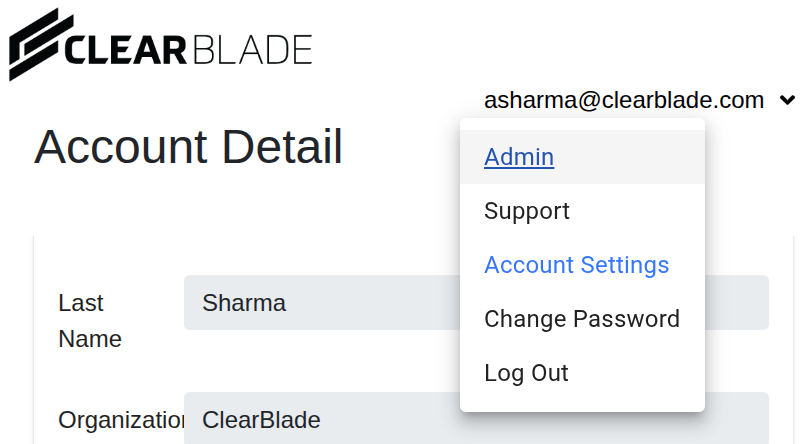Screen dimensions: 804x444
Task: Open the Admin menu link
Action: pos(519,157)
